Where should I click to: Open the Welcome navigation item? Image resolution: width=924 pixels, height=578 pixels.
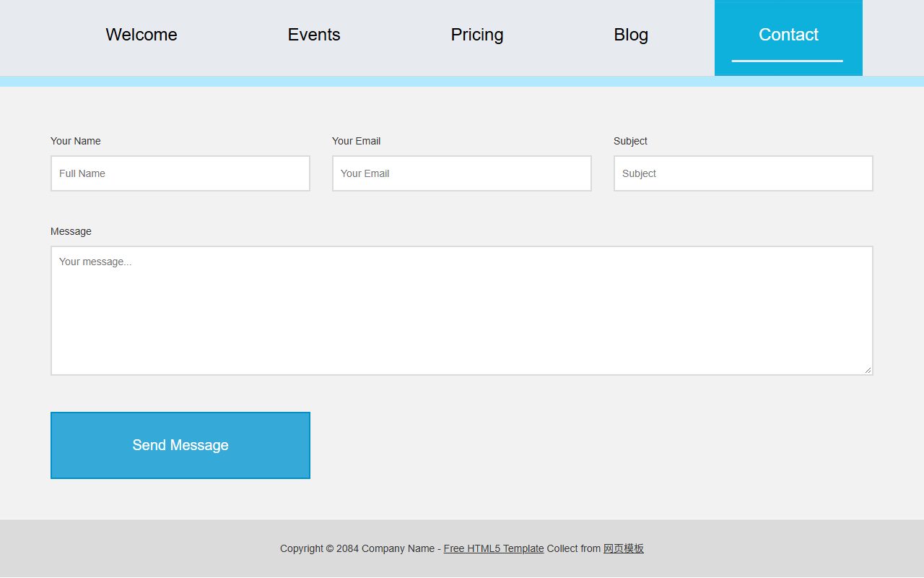pyautogui.click(x=141, y=35)
